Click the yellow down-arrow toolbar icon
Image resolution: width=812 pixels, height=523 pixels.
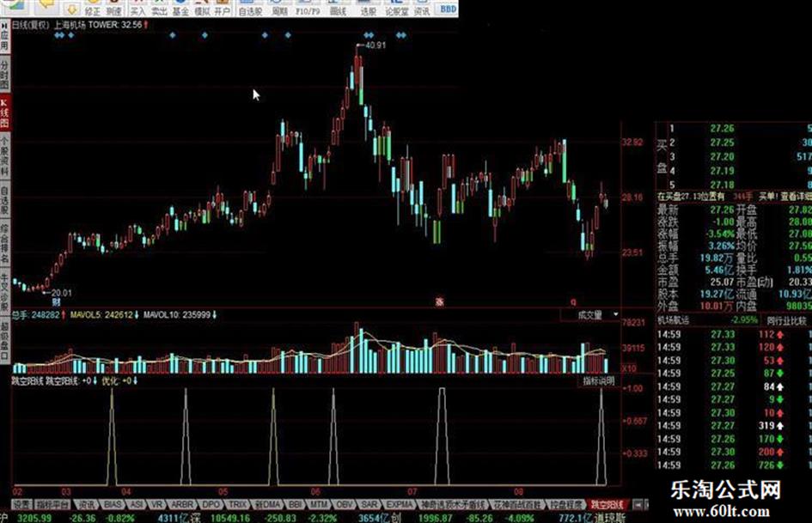tap(71, 8)
